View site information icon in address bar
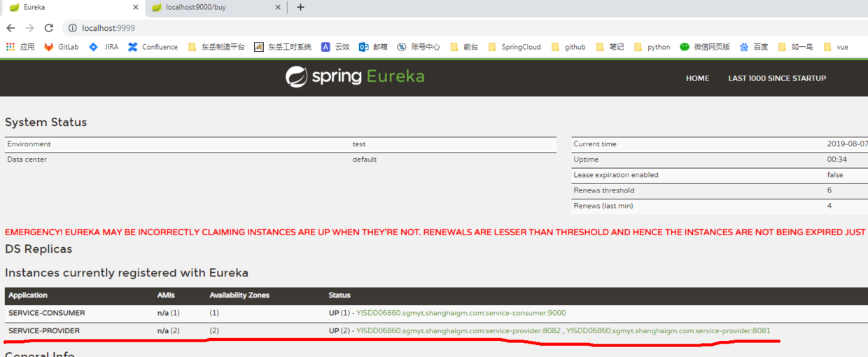Viewport: 868px width, 357px height. pyautogui.click(x=72, y=28)
